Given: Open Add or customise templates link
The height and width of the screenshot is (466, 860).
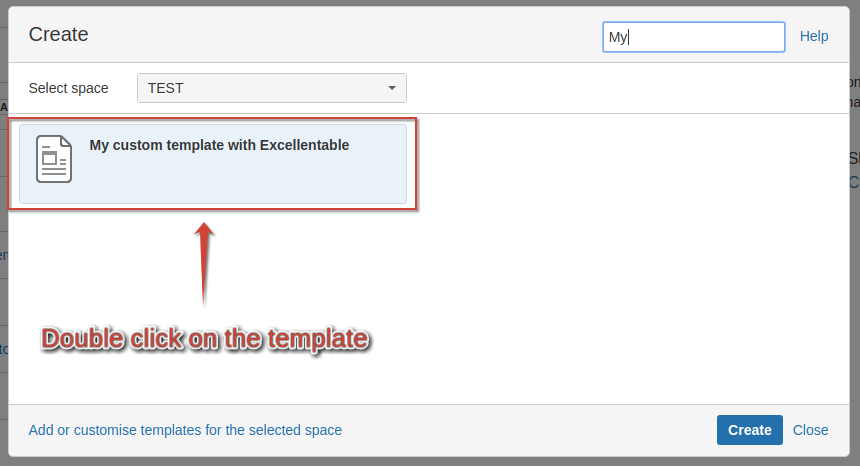Looking at the screenshot, I should click(x=185, y=430).
